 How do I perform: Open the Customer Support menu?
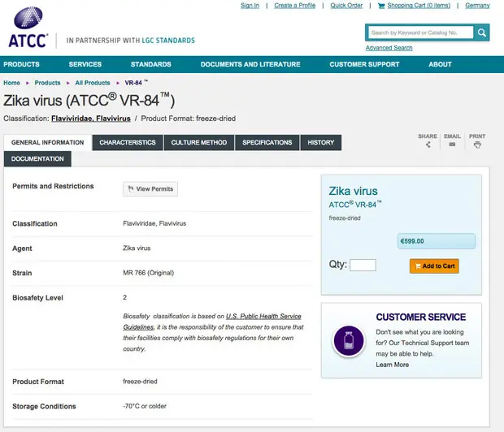[364, 64]
